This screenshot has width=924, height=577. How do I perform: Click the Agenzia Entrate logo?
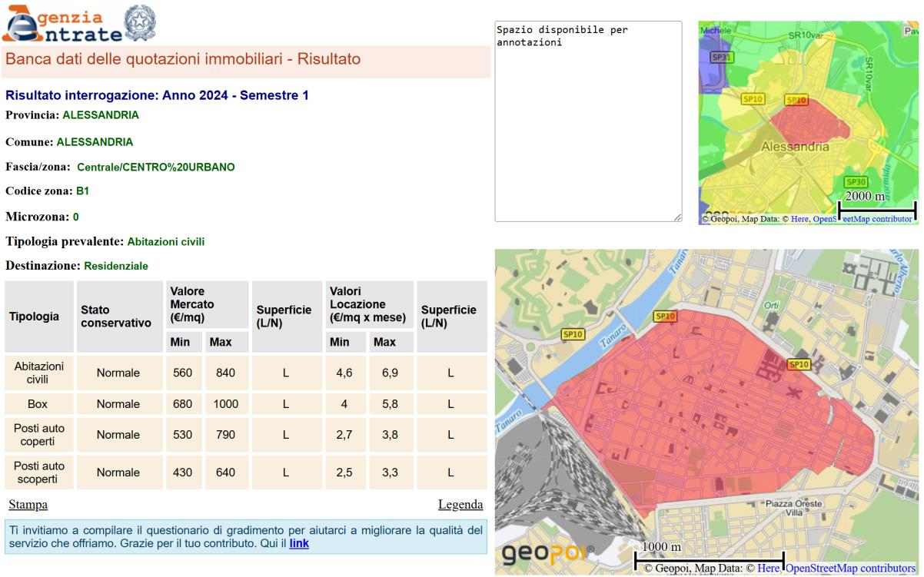pos(61,25)
